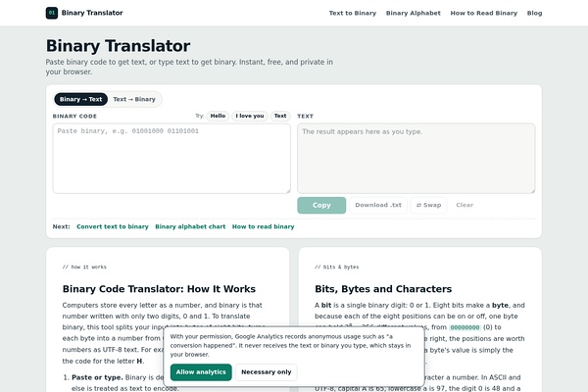
Task: Download the result as .txt
Action: pyautogui.click(x=378, y=205)
